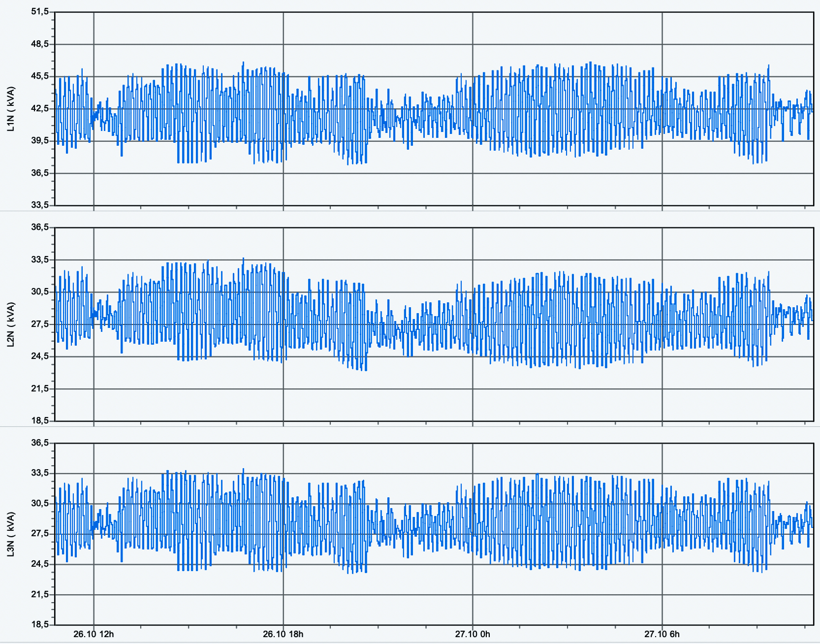
Task: Click the 21,5 tick on L2N axis
Action: click(40, 388)
